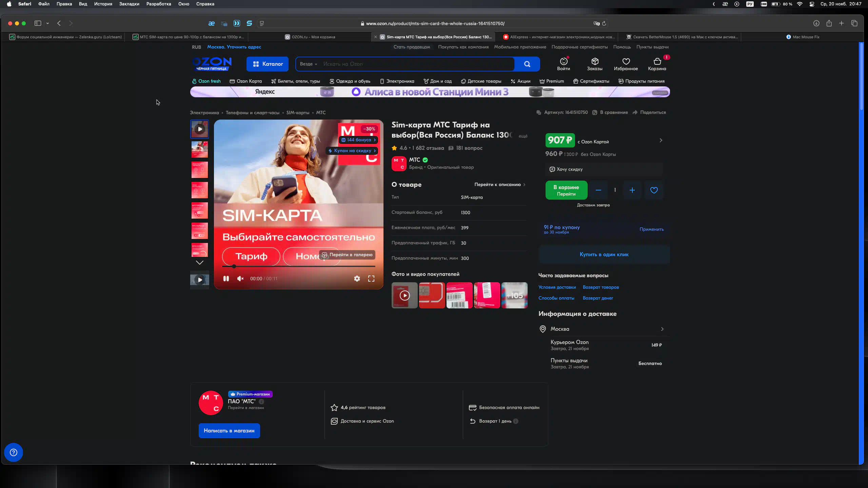Viewport: 868px width, 488px height.
Task: Open macOS Control Center icon
Action: 812,4
